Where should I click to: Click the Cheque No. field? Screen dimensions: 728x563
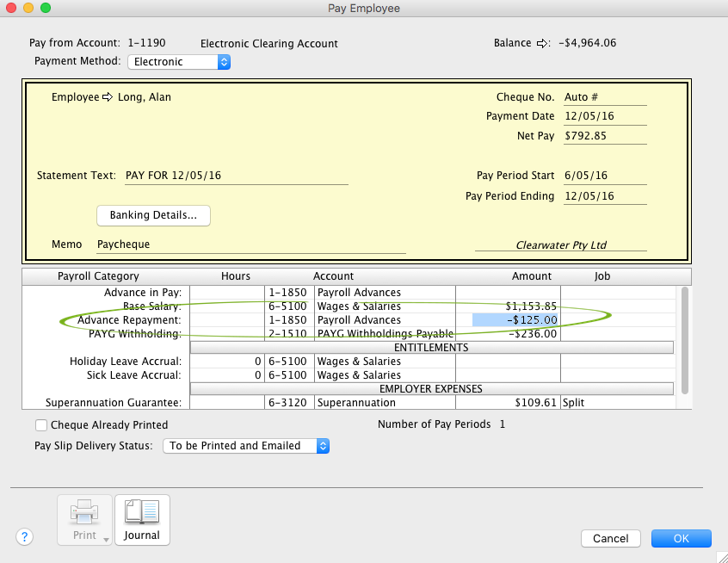point(604,97)
